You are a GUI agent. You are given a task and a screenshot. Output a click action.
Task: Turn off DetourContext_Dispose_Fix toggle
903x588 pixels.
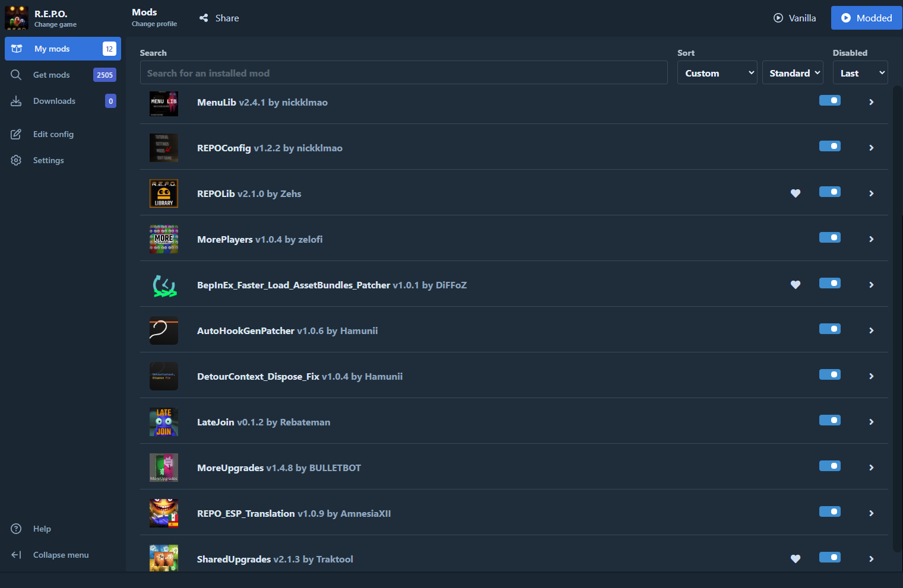[830, 374]
